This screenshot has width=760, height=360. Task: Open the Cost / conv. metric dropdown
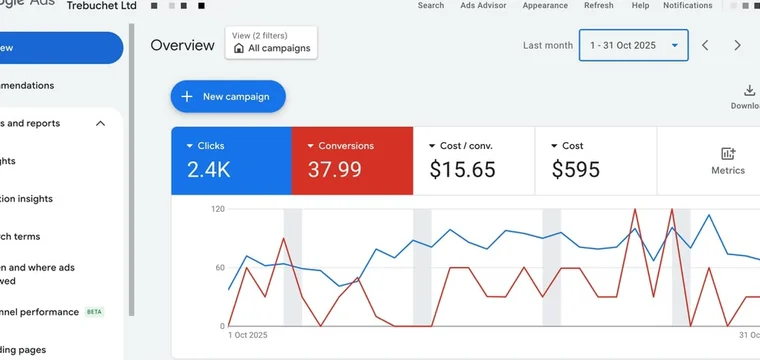coord(432,146)
